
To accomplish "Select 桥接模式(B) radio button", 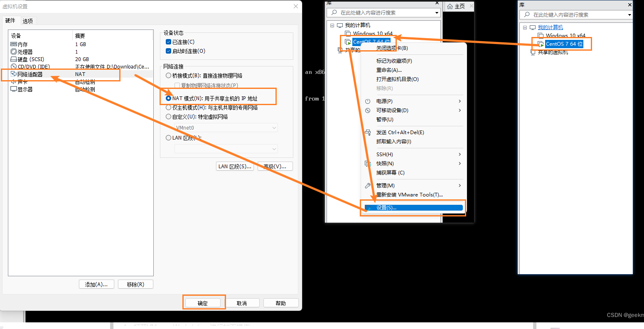I will point(168,76).
